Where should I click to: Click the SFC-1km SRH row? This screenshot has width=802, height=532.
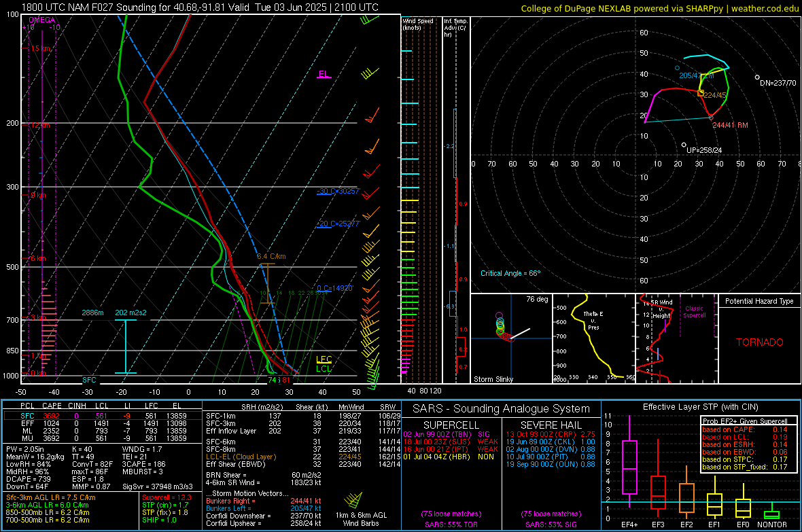(x=303, y=416)
